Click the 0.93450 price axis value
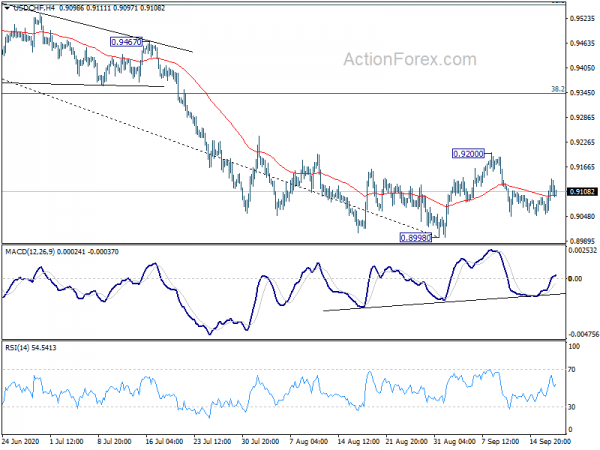Image resolution: width=600 pixels, height=450 pixels. pos(582,93)
